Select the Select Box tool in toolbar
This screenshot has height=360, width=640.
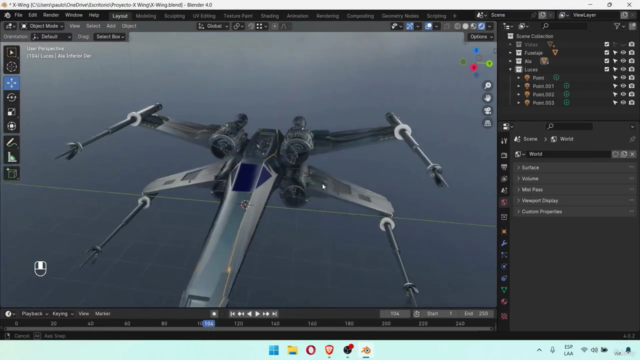[11, 53]
